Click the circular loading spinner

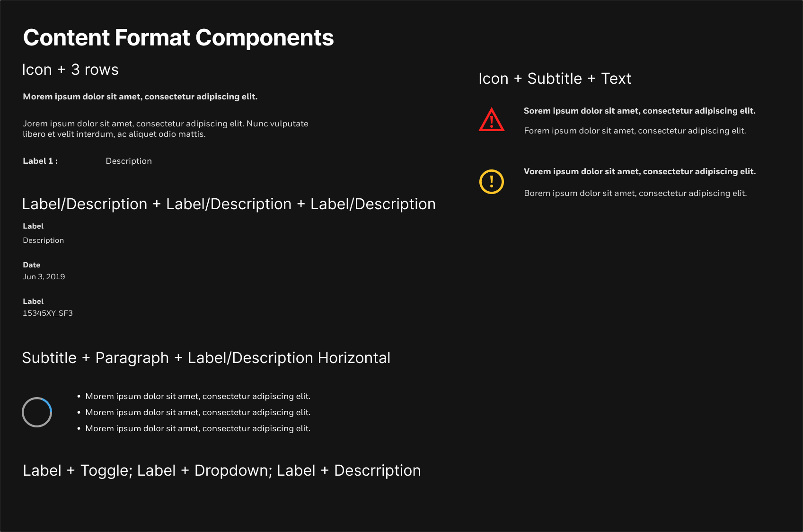[x=37, y=412]
